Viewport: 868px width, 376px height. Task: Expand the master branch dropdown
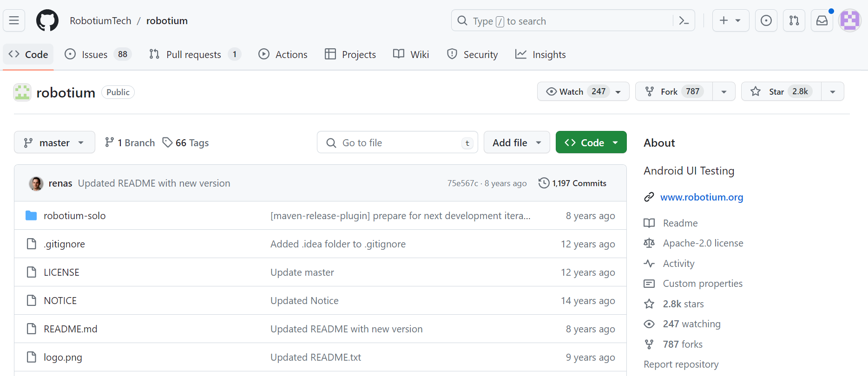(x=54, y=143)
